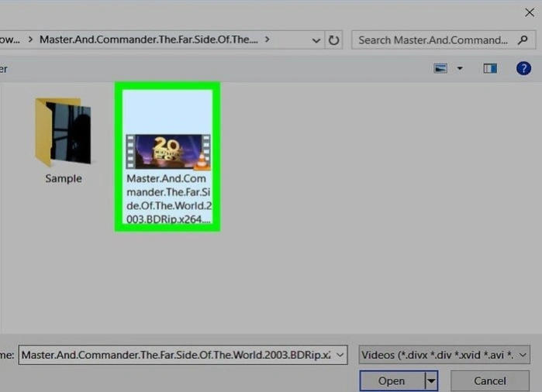Click the search magnifier icon
The image size is (542, 392).
click(x=523, y=40)
